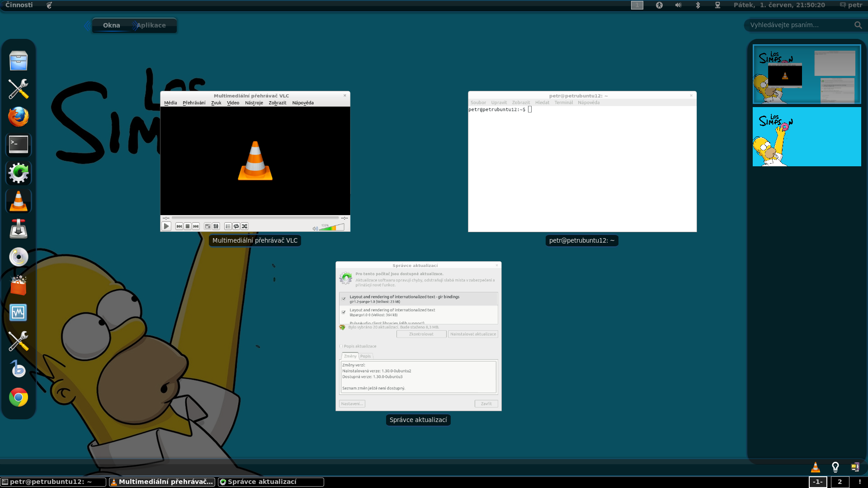
Task: Open VLC Zobrazit menu
Action: coord(278,103)
